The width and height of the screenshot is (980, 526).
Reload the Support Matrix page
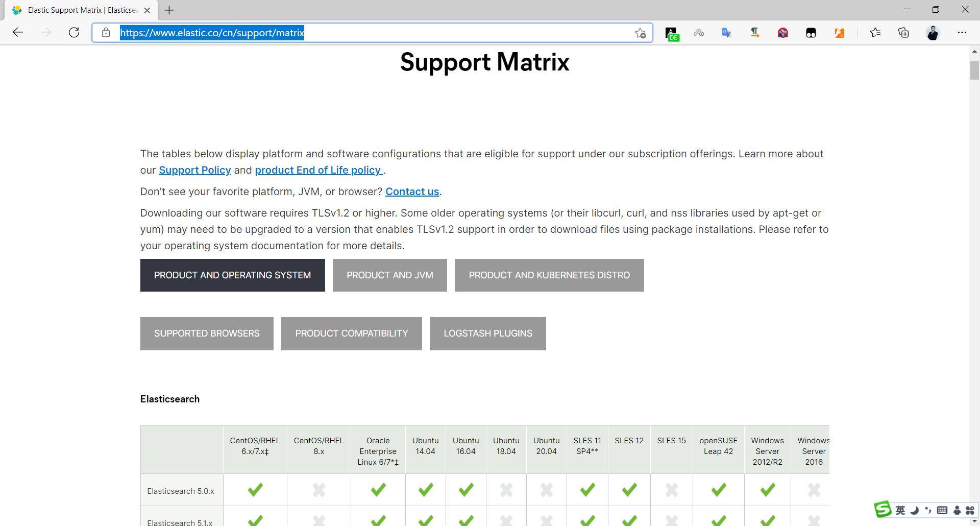point(74,33)
